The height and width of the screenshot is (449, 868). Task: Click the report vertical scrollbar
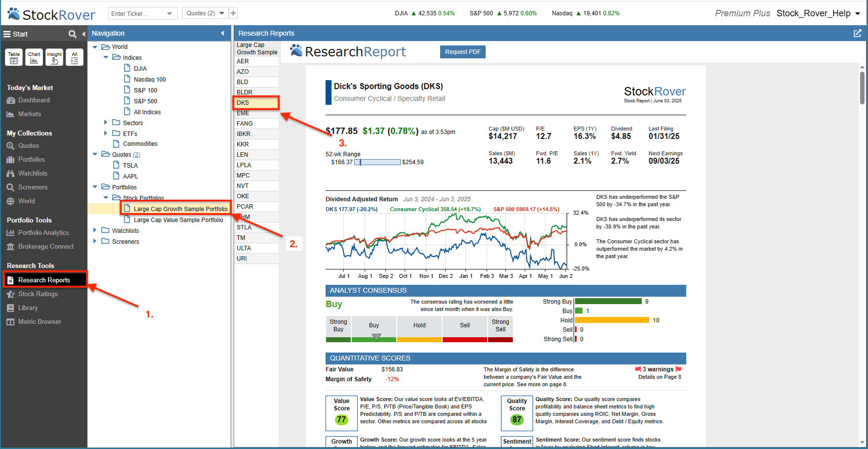point(862,88)
